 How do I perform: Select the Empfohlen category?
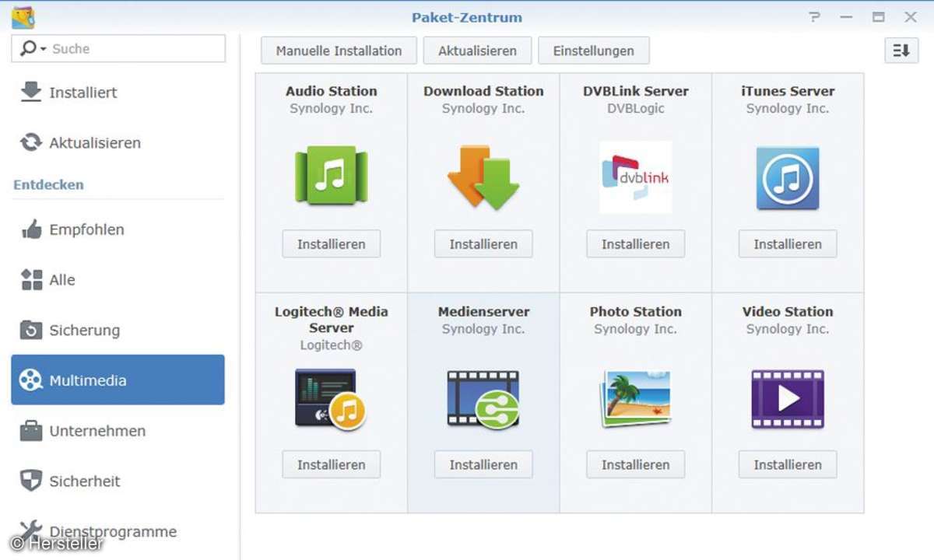[118, 229]
